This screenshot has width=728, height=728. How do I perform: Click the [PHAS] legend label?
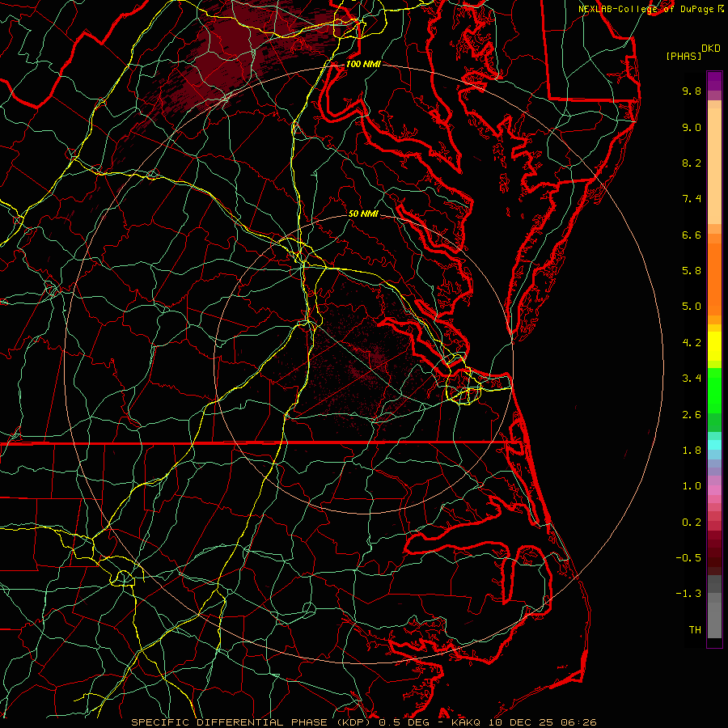coord(684,57)
